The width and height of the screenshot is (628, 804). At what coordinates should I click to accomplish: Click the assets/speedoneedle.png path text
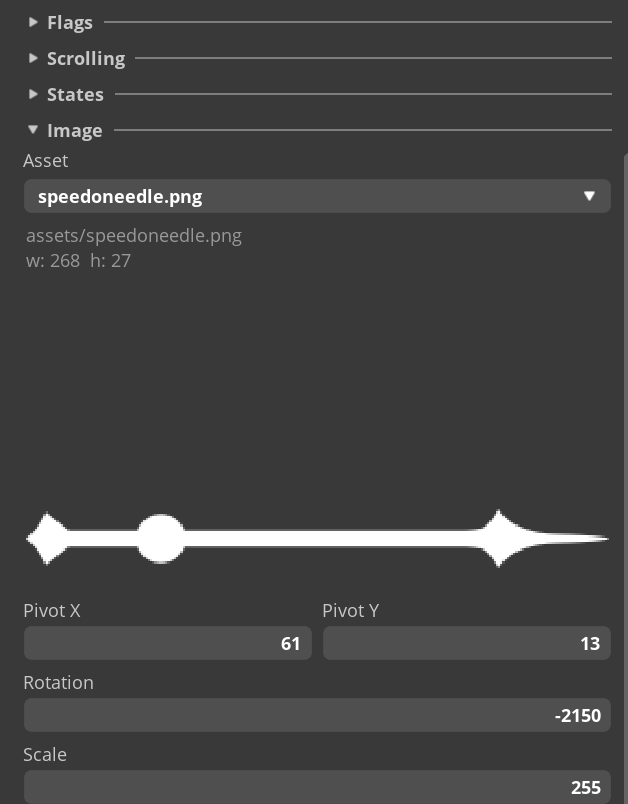coord(134,236)
